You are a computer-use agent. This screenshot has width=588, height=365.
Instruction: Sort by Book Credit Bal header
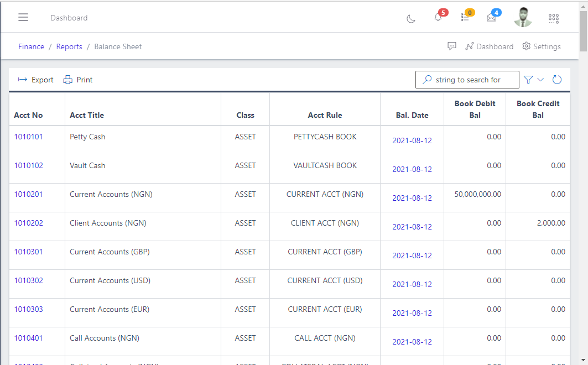[x=538, y=109]
